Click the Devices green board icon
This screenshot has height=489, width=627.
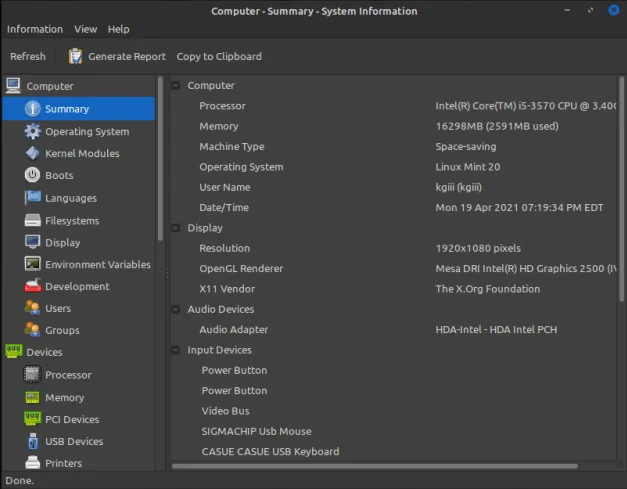[14, 351]
